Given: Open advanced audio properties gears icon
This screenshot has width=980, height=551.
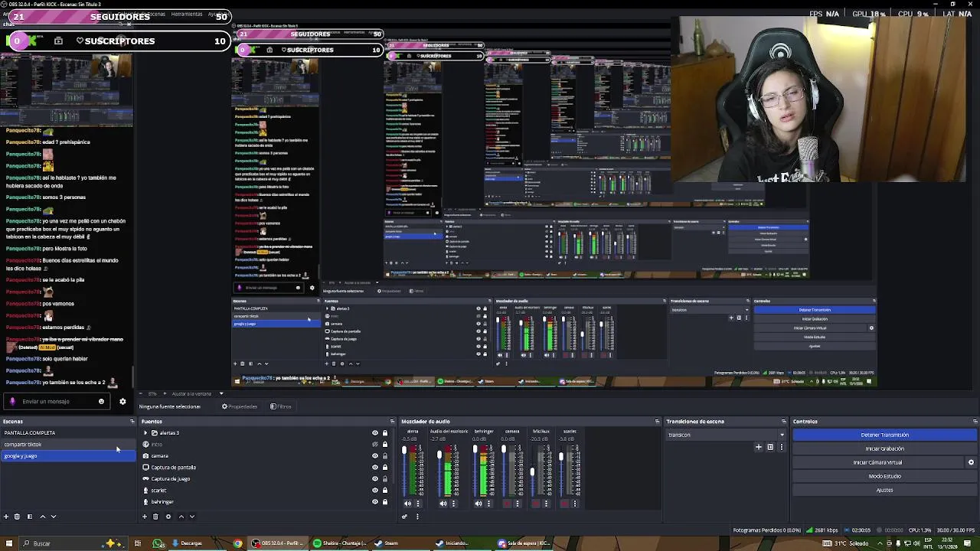Looking at the screenshot, I should 405,517.
